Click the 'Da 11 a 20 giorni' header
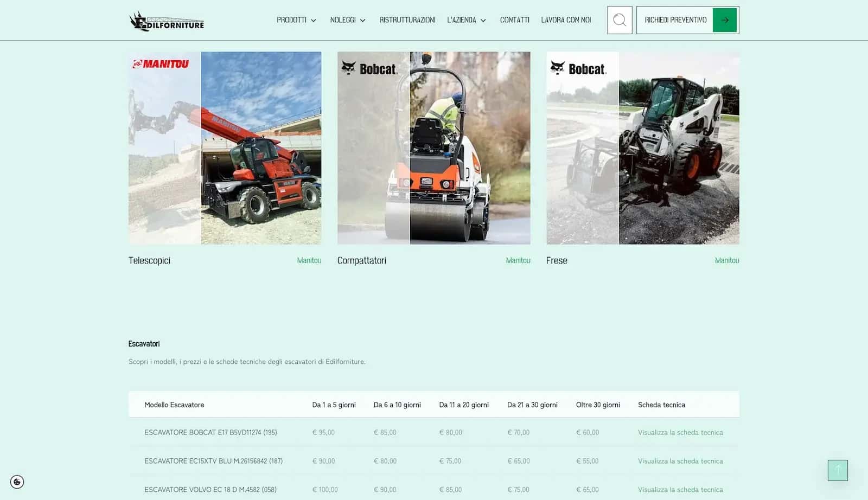This screenshot has width=868, height=500. coord(464,405)
